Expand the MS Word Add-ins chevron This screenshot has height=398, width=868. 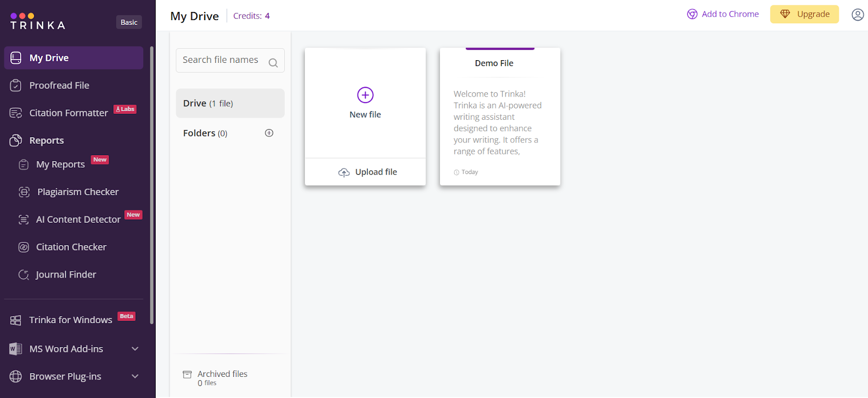tap(135, 349)
